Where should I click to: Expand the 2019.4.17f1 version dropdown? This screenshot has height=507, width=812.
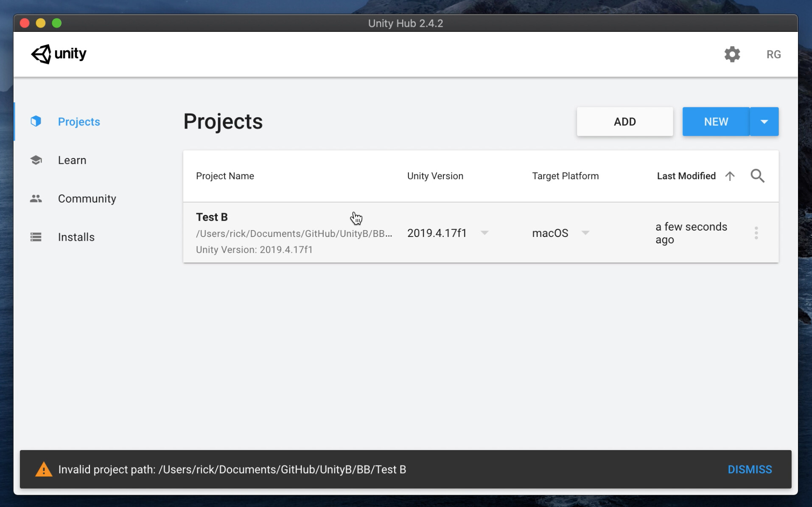point(484,233)
